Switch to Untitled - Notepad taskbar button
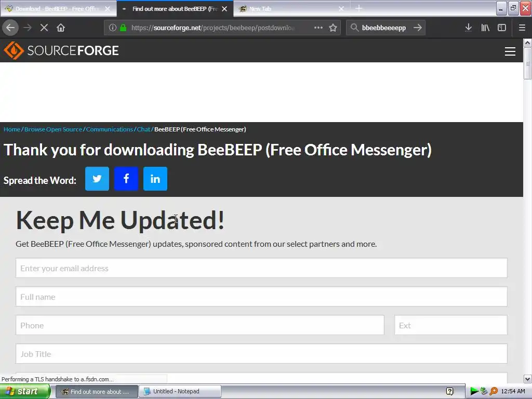Screen dimensions: 532x399 (180, 391)
